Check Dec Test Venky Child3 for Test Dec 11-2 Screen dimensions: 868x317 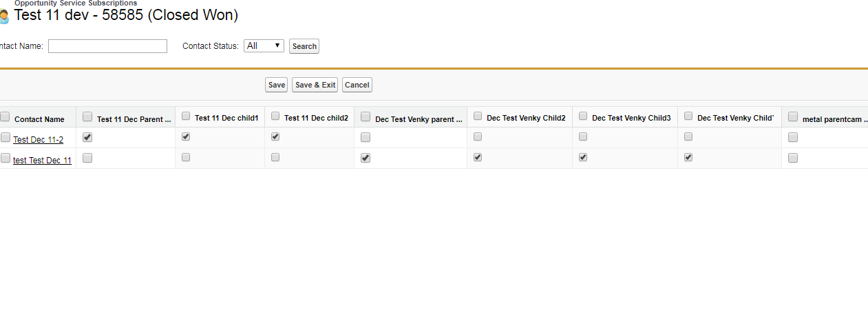(x=583, y=137)
